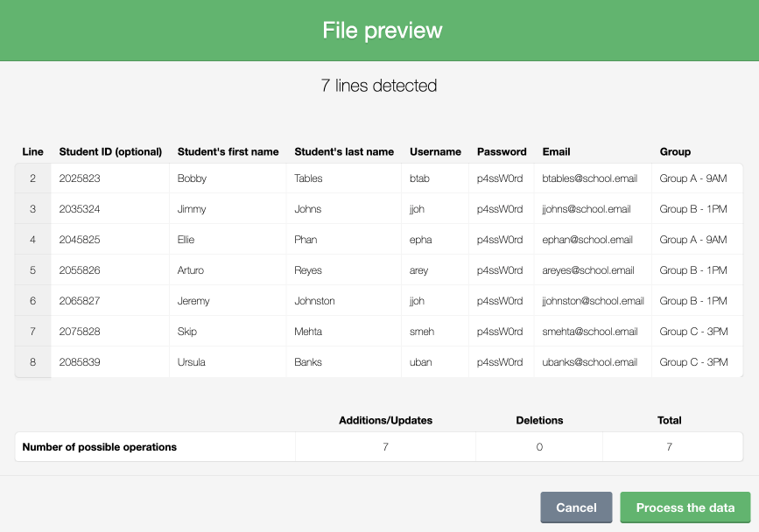Click the Deletions count showing 0
Viewport: 759px width, 532px height.
point(538,446)
